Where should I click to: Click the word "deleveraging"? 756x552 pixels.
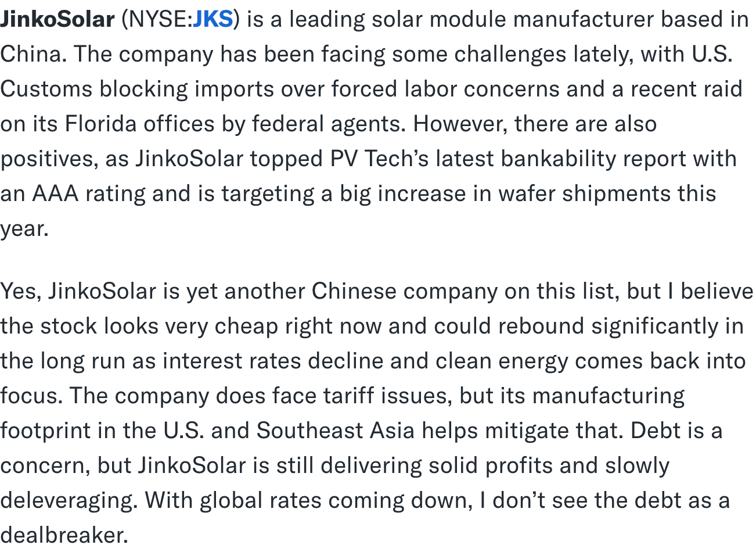click(x=69, y=501)
